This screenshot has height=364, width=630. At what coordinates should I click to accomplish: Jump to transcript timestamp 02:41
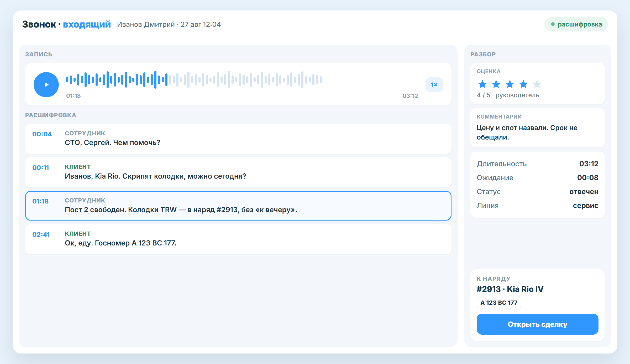[x=41, y=234]
